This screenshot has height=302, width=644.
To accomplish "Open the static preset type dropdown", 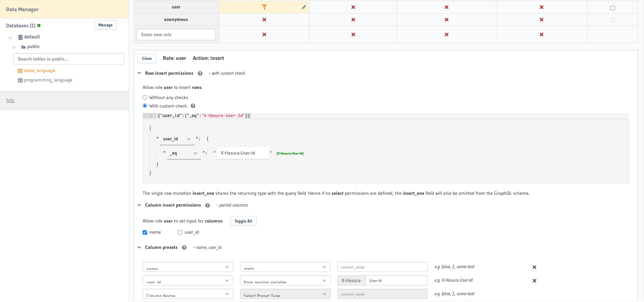I will (285, 267).
